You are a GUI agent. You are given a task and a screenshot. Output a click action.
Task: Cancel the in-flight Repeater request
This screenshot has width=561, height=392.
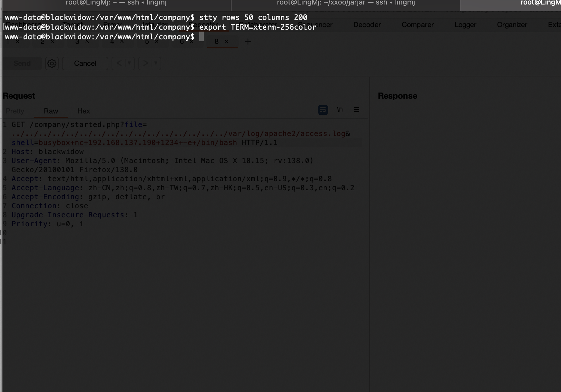[x=85, y=64]
